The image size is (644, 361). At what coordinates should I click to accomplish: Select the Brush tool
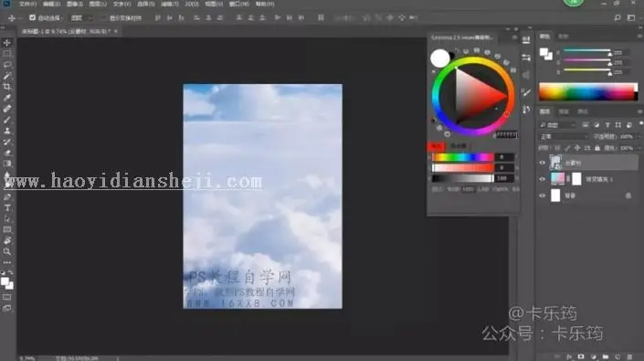click(x=7, y=120)
